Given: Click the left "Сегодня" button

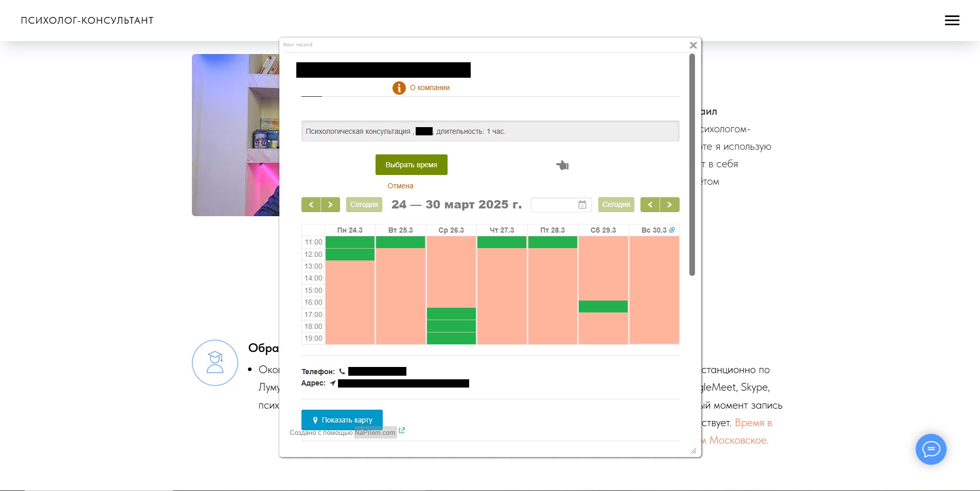Looking at the screenshot, I should point(364,204).
